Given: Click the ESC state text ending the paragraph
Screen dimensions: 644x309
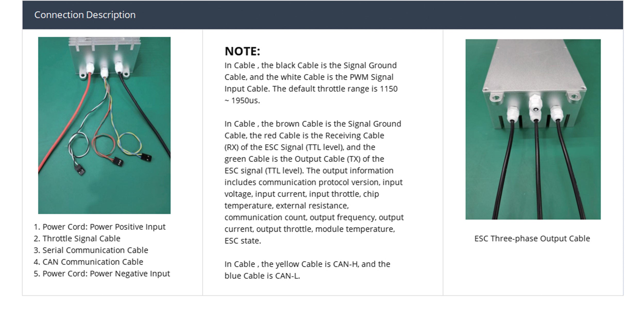Looking at the screenshot, I should pyautogui.click(x=242, y=241).
